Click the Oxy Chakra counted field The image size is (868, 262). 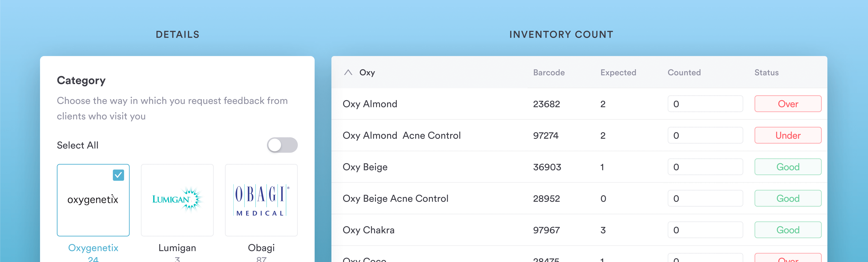click(x=705, y=230)
